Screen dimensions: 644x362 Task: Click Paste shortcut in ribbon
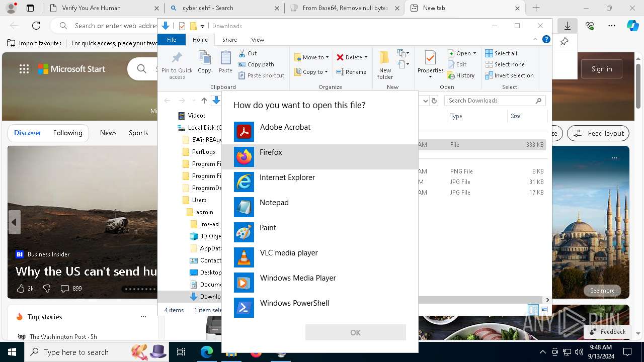point(262,75)
